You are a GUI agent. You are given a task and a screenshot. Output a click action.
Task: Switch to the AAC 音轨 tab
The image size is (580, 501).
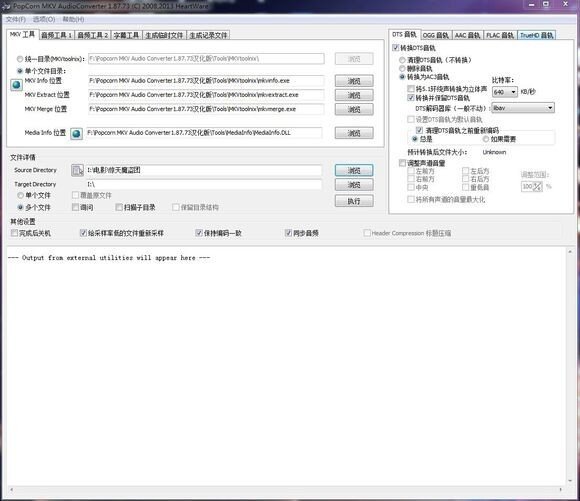467,35
